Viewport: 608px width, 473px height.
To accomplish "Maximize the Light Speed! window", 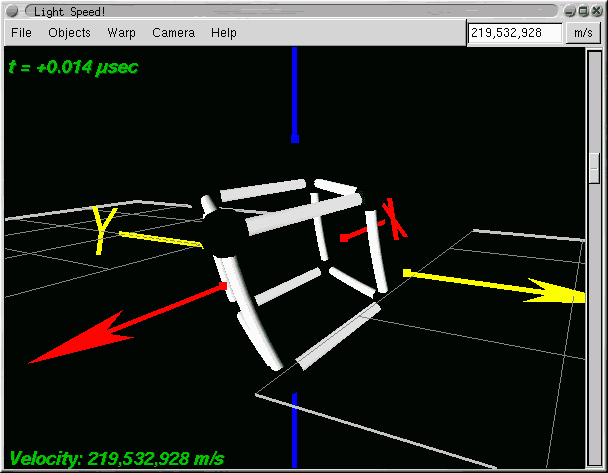I will click(x=583, y=11).
